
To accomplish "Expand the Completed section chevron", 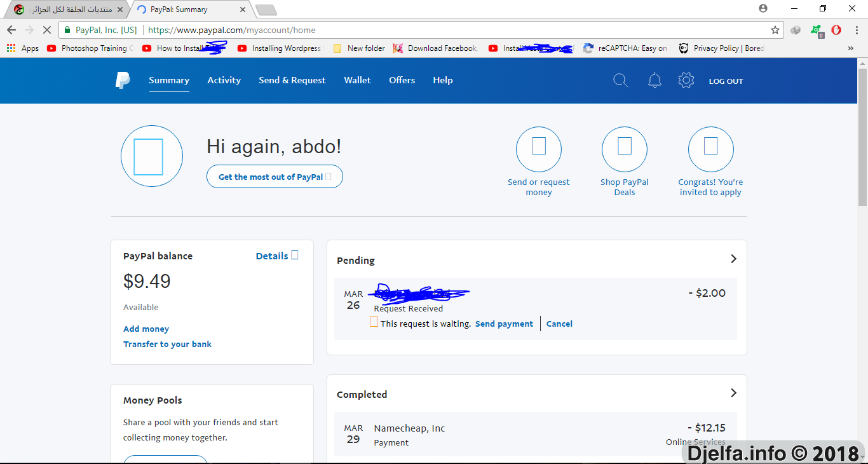I will point(733,393).
